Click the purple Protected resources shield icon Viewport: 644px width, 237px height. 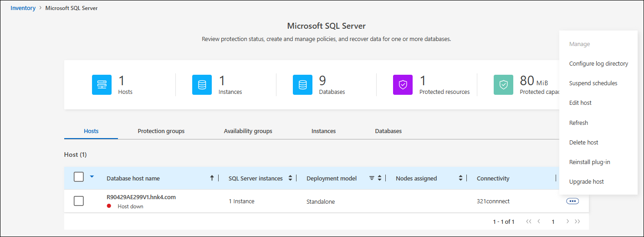403,85
